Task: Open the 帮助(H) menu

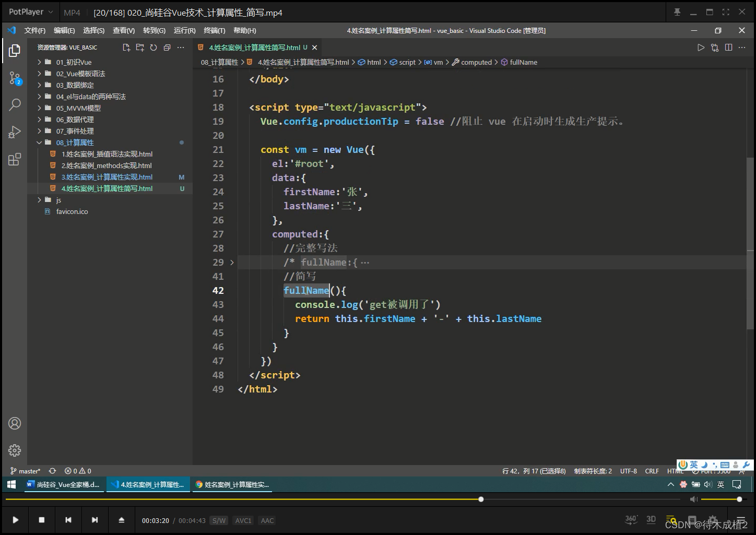Action: pyautogui.click(x=244, y=31)
